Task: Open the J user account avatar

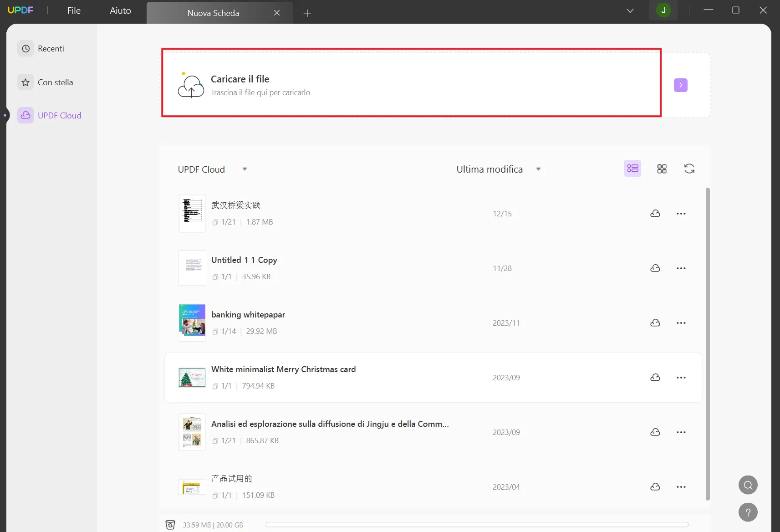Action: [x=663, y=10]
